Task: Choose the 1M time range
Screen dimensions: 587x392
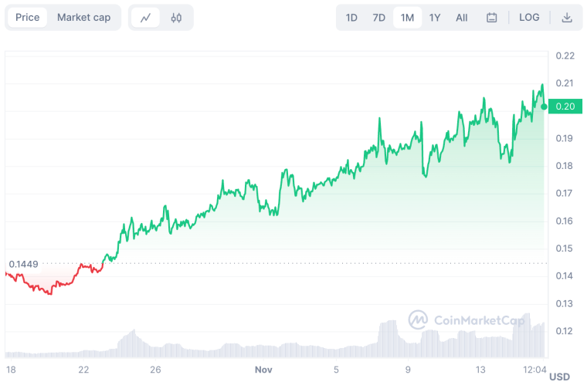Action: 407,18
